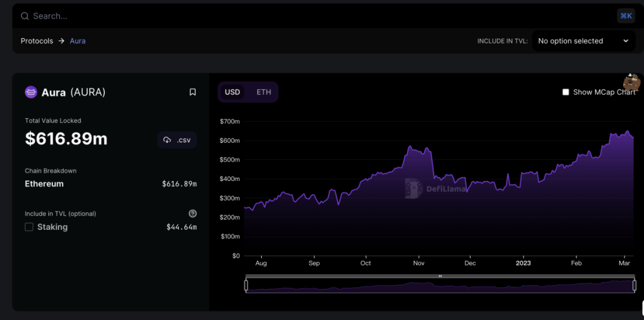Image resolution: width=644 pixels, height=320 pixels.
Task: Bookmark the Aura protocol
Action: pyautogui.click(x=193, y=92)
